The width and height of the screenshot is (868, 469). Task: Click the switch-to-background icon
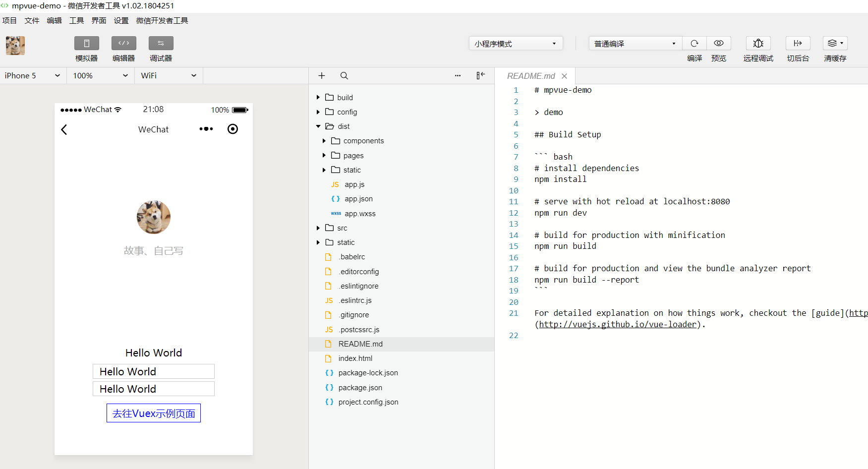tap(798, 43)
